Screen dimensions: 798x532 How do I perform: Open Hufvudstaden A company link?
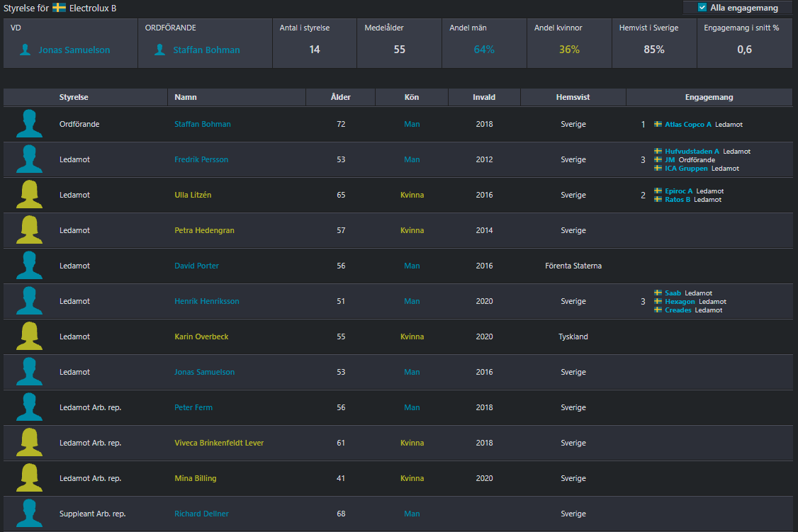point(692,151)
